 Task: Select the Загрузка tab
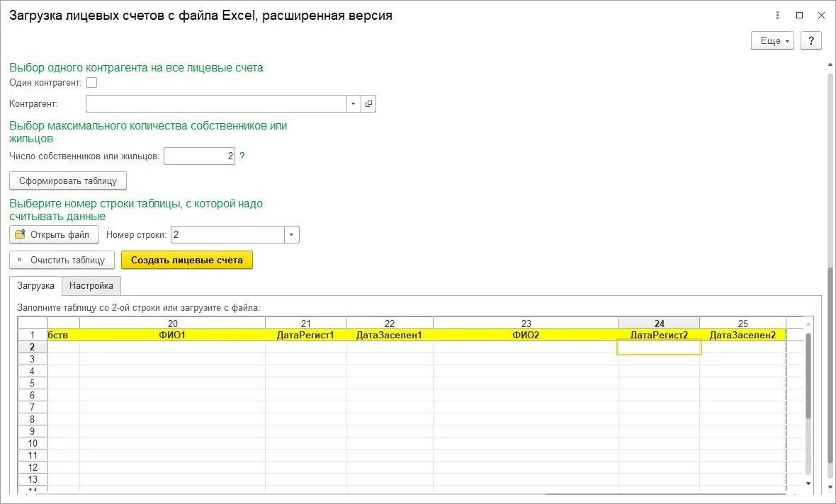click(35, 285)
